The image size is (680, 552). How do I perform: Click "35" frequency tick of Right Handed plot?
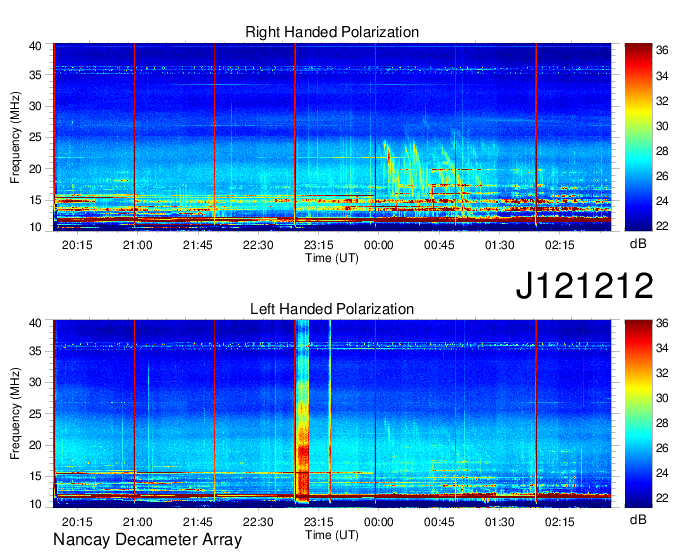tap(35, 75)
